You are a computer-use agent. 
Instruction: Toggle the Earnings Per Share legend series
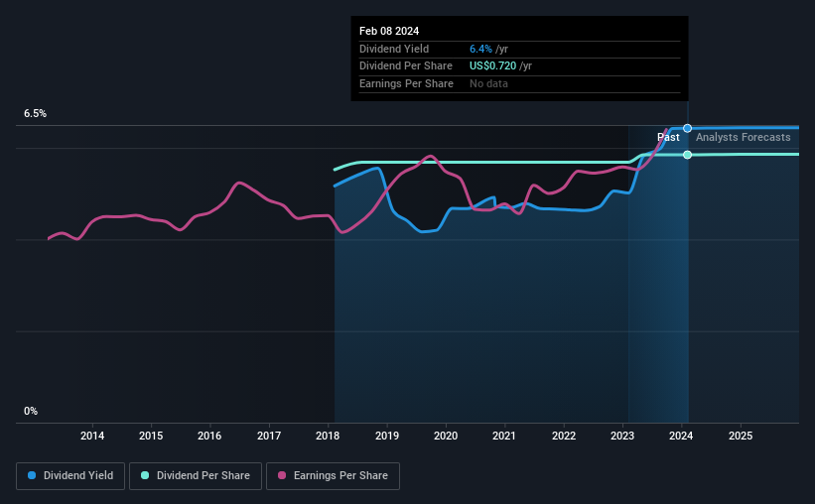[x=333, y=476]
